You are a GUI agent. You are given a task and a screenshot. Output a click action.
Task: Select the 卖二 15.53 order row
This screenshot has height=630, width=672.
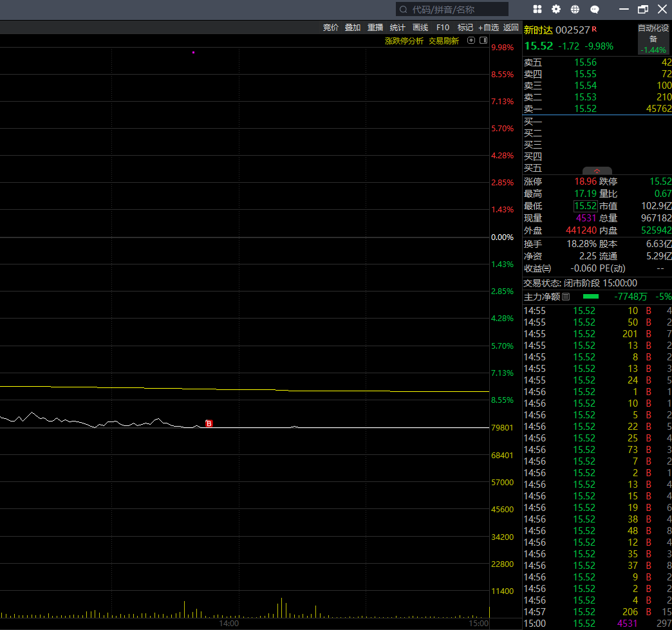pyautogui.click(x=597, y=97)
